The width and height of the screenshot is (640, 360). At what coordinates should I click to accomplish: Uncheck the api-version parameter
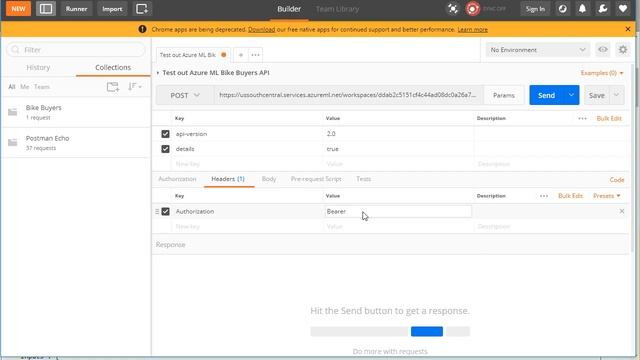(x=165, y=134)
